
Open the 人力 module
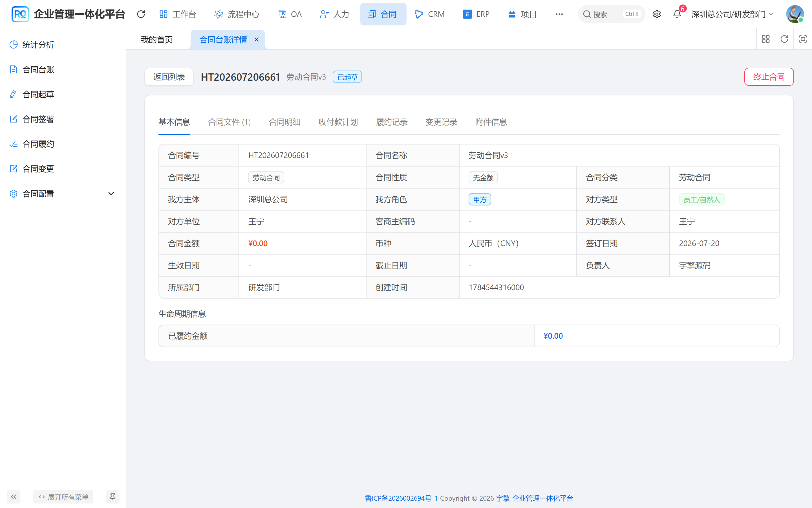(335, 14)
